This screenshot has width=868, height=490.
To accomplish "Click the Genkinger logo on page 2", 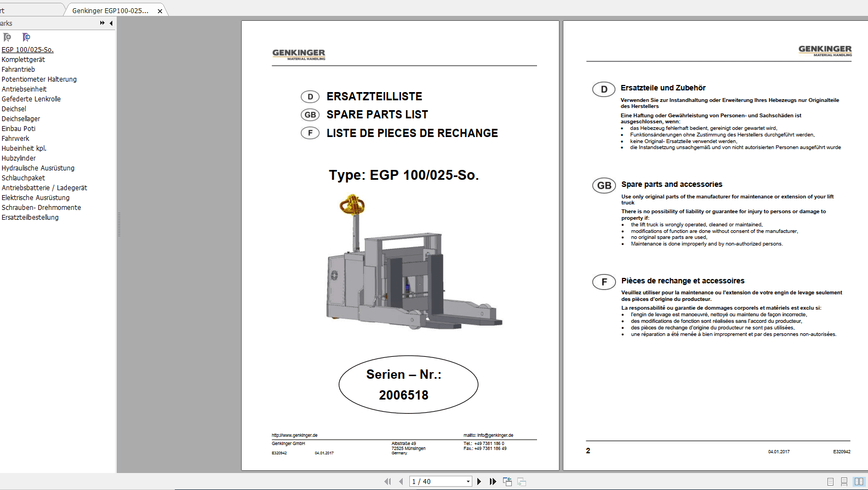I will tap(825, 50).
